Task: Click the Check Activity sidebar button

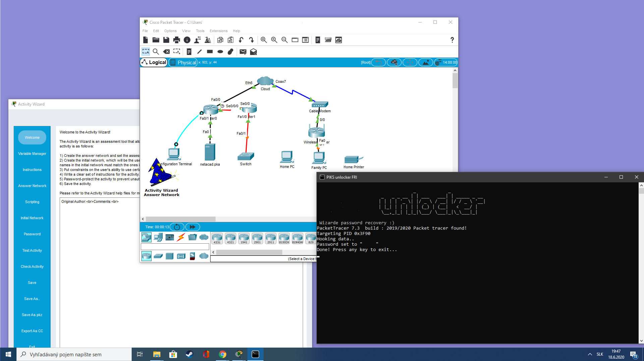Action: 32,266
